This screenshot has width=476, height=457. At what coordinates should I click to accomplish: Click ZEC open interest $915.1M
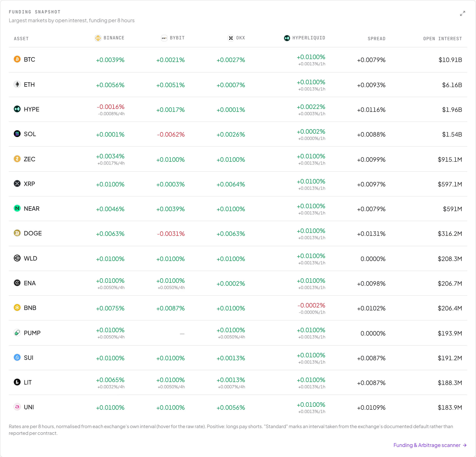coord(450,160)
